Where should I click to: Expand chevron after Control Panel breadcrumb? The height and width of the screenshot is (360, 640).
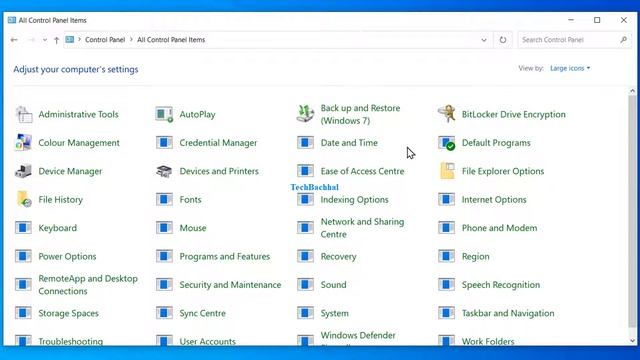(x=131, y=40)
